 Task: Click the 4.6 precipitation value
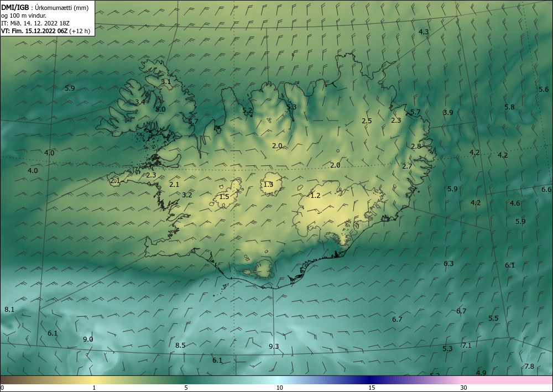point(515,203)
